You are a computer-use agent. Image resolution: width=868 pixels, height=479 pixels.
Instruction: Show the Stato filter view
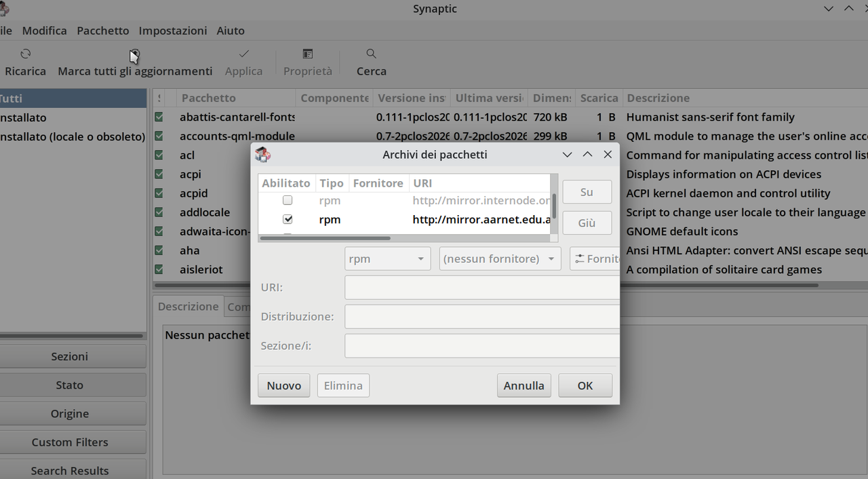(70, 385)
